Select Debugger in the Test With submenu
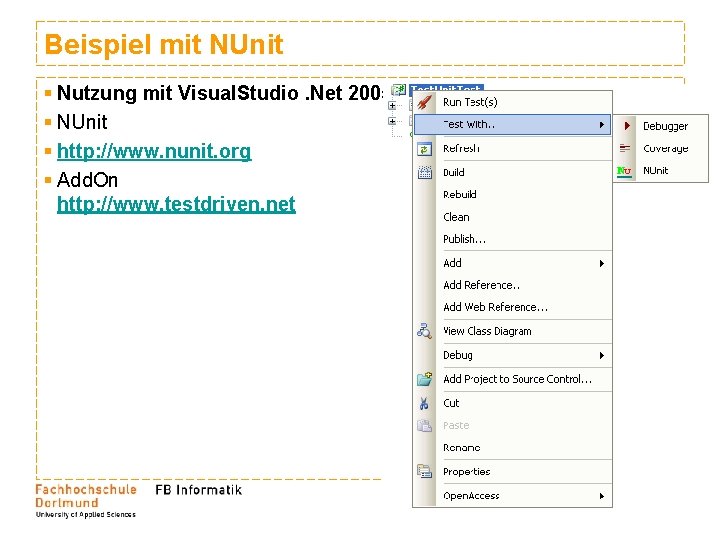Image resolution: width=720 pixels, height=540 pixels. click(661, 126)
